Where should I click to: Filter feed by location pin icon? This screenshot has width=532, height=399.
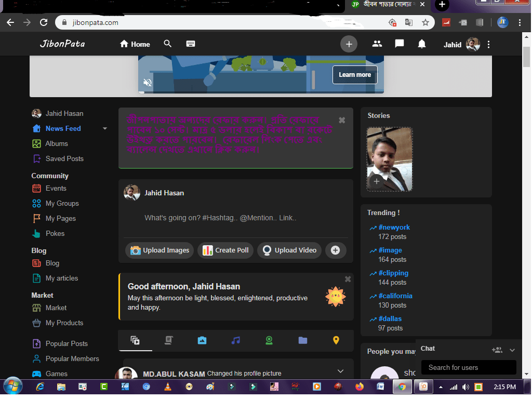click(336, 340)
